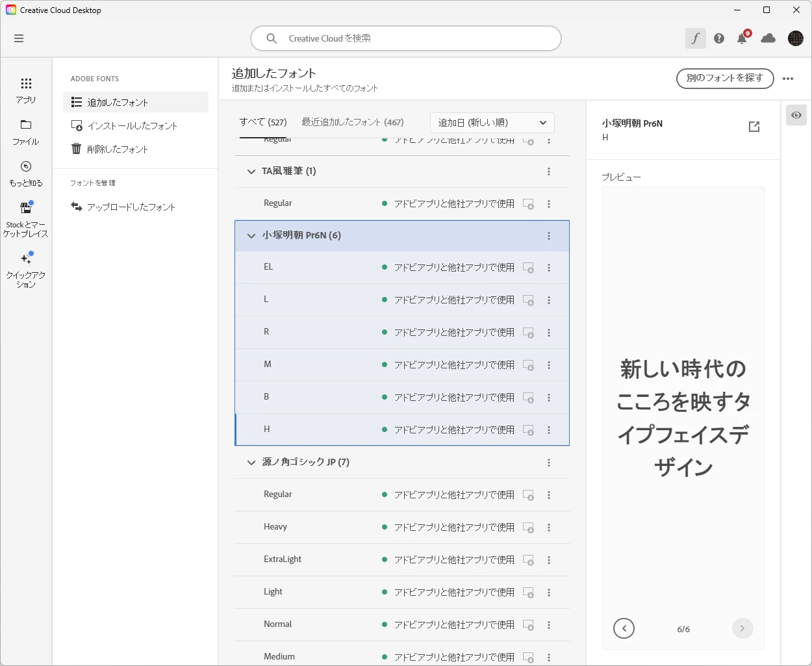
Task: Click install icon for 小塚明朝 H
Action: [x=529, y=430]
